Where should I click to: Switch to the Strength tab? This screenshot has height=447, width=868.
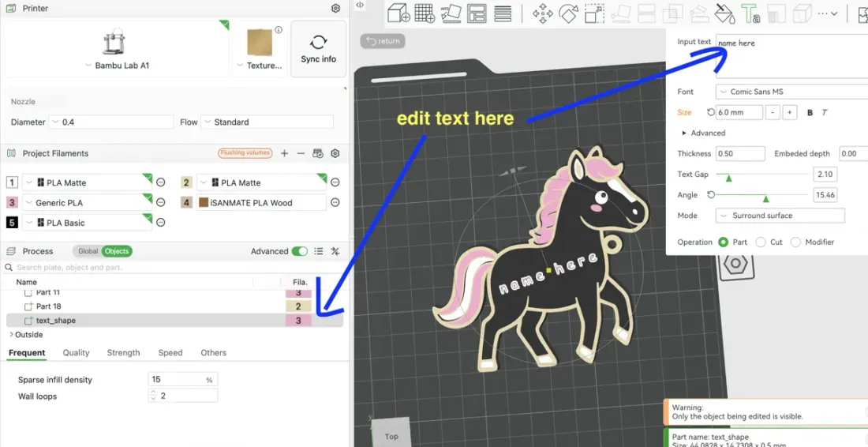(123, 353)
